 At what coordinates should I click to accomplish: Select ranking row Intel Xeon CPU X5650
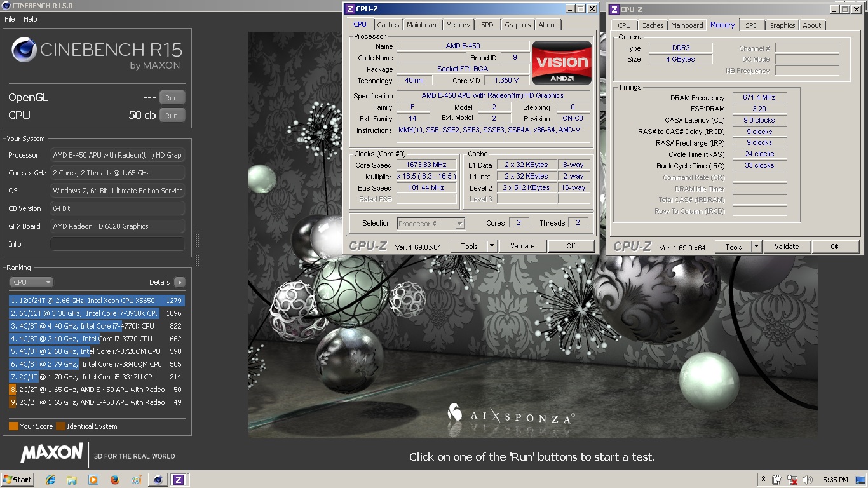coord(97,301)
